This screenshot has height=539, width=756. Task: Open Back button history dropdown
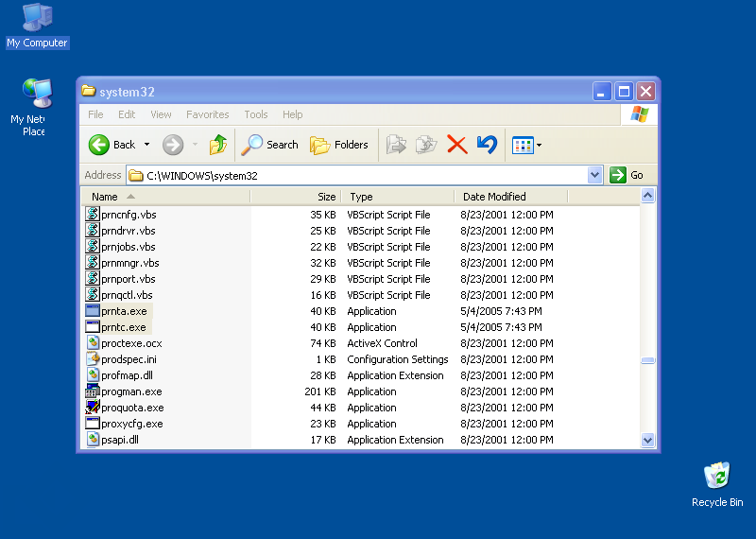tap(147, 145)
